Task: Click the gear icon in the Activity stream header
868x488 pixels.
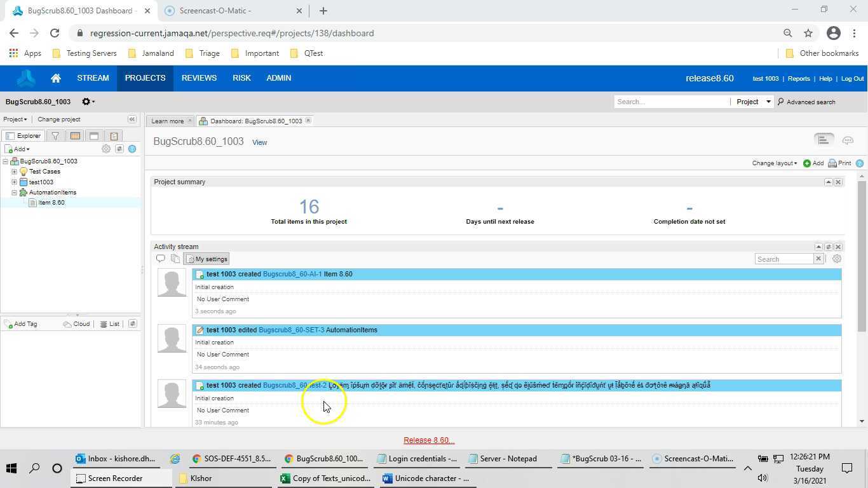Action: coord(836,259)
